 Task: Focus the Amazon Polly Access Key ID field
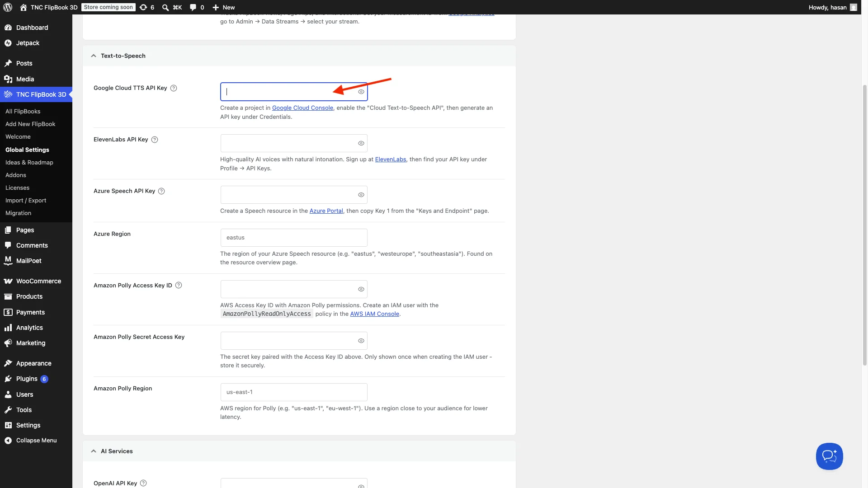click(294, 289)
